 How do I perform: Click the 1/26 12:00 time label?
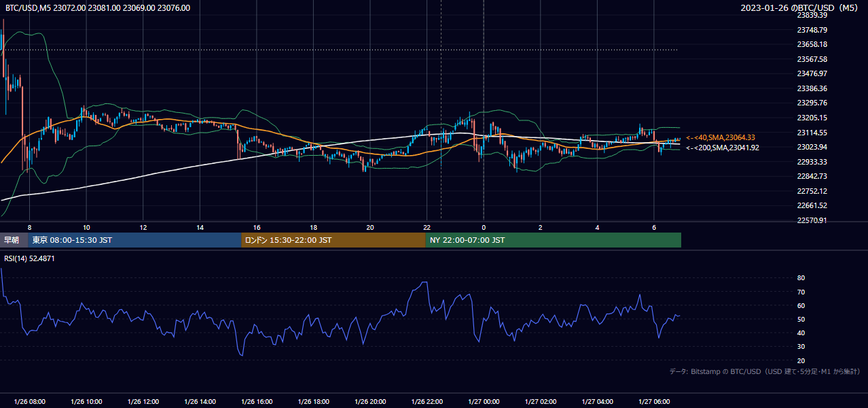click(143, 402)
